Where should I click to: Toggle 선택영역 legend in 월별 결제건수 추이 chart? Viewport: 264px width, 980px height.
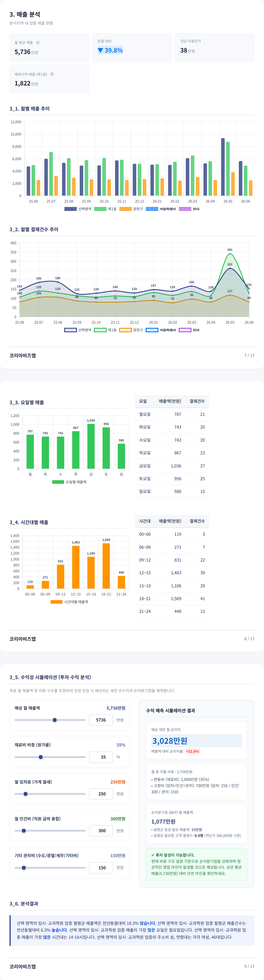coord(78,330)
